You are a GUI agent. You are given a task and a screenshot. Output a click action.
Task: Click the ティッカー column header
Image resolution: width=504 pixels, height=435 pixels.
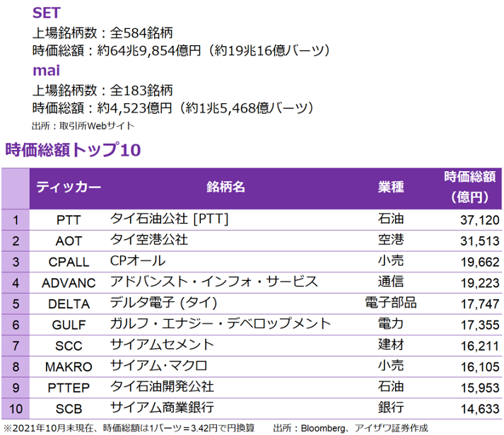[69, 187]
